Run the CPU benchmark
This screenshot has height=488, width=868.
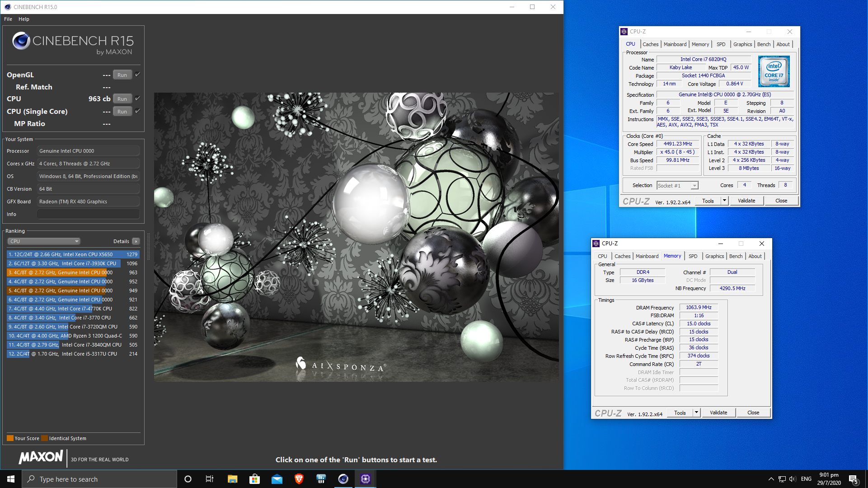122,99
